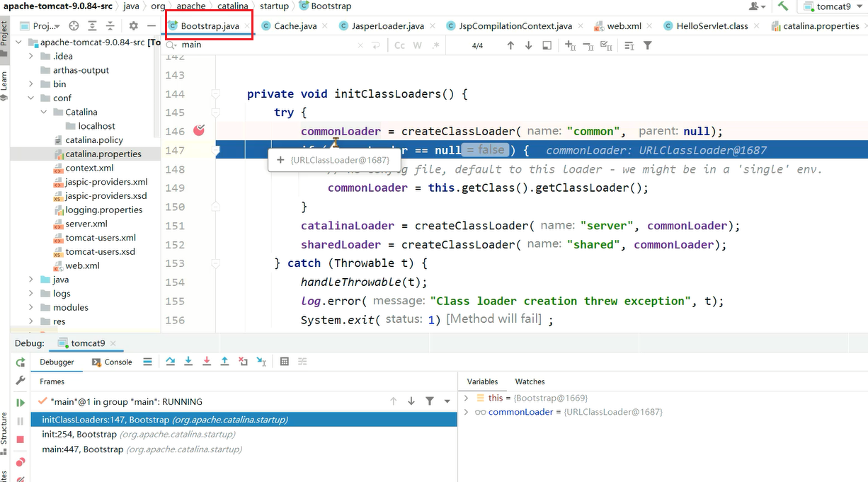Image resolution: width=868 pixels, height=482 pixels.
Task: Click Step Over in debugger toolbar
Action: click(x=171, y=362)
